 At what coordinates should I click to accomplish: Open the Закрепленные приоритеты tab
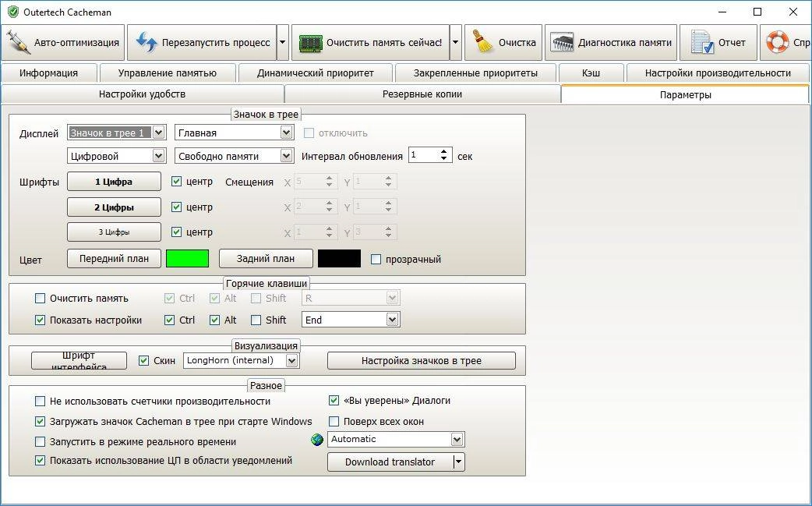475,73
